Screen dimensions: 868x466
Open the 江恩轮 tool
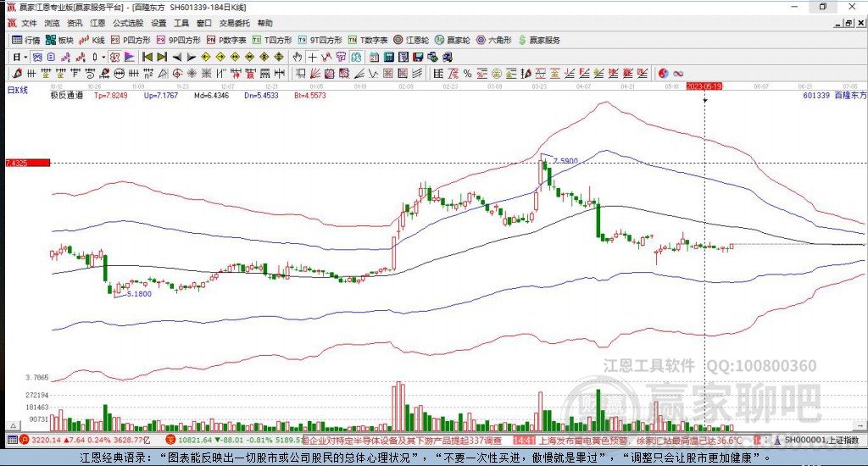(x=411, y=40)
